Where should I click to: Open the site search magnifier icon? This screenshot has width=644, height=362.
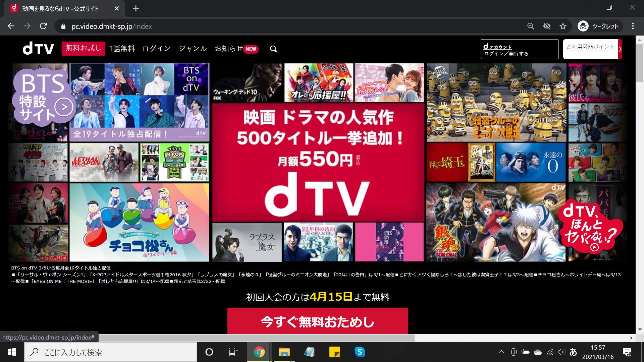coord(273,49)
